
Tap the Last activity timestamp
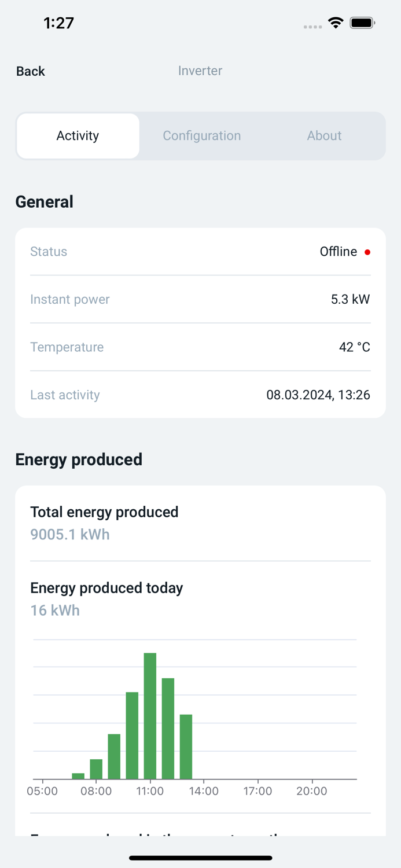pyautogui.click(x=318, y=395)
